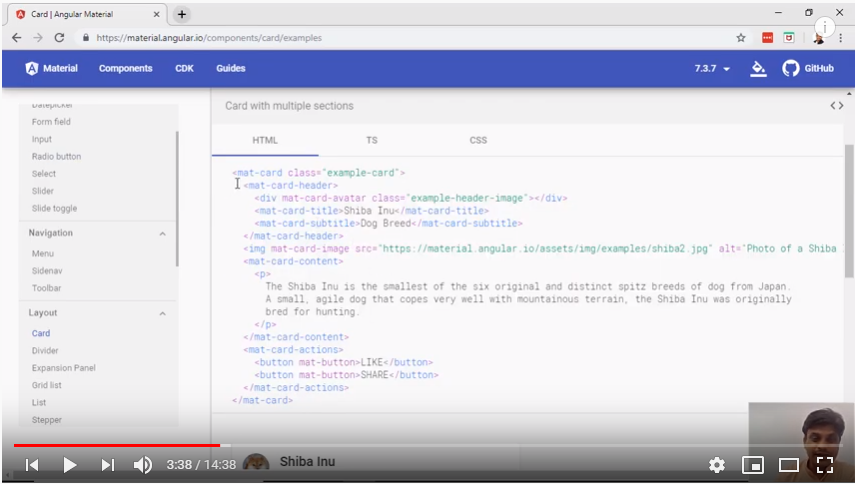Switch to the CSS code tab
This screenshot has width=855, height=484.
(478, 140)
